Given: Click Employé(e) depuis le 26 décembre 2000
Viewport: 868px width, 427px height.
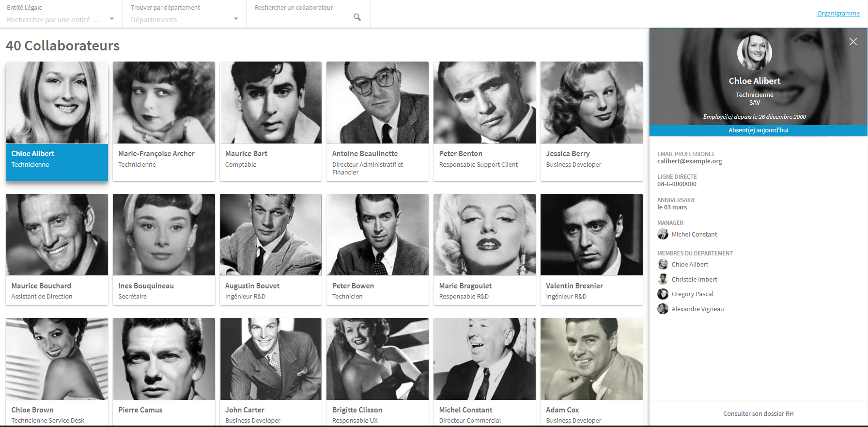Looking at the screenshot, I should [755, 117].
